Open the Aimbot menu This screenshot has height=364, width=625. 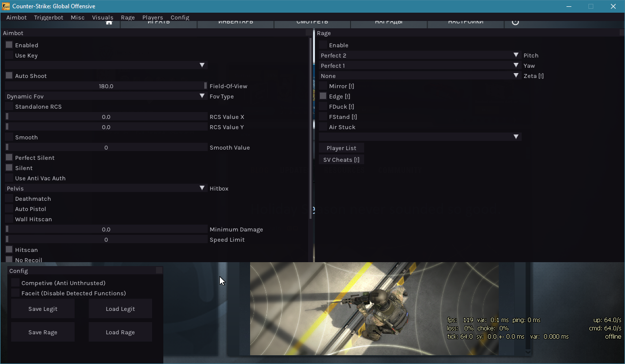(x=17, y=17)
